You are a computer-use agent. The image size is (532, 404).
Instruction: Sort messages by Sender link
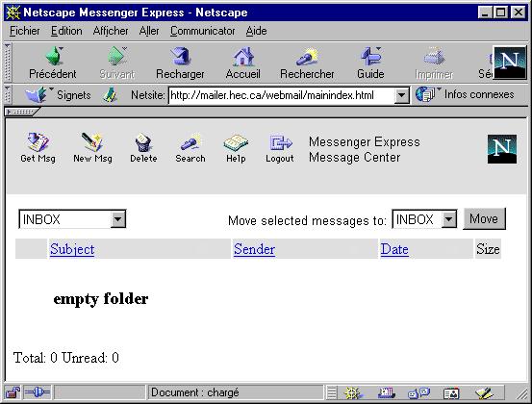(254, 249)
